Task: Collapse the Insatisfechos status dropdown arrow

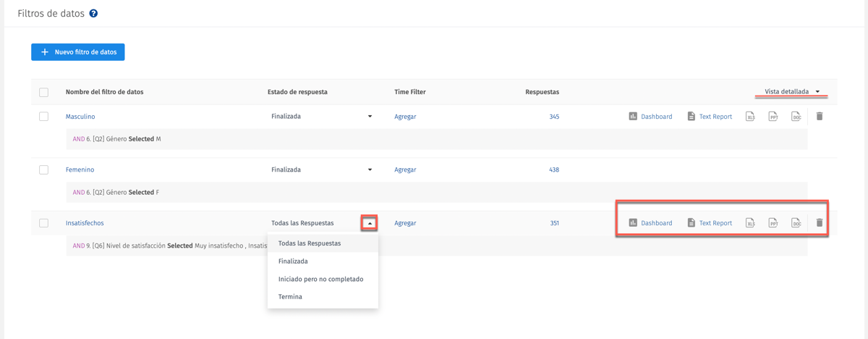Action: pyautogui.click(x=370, y=223)
